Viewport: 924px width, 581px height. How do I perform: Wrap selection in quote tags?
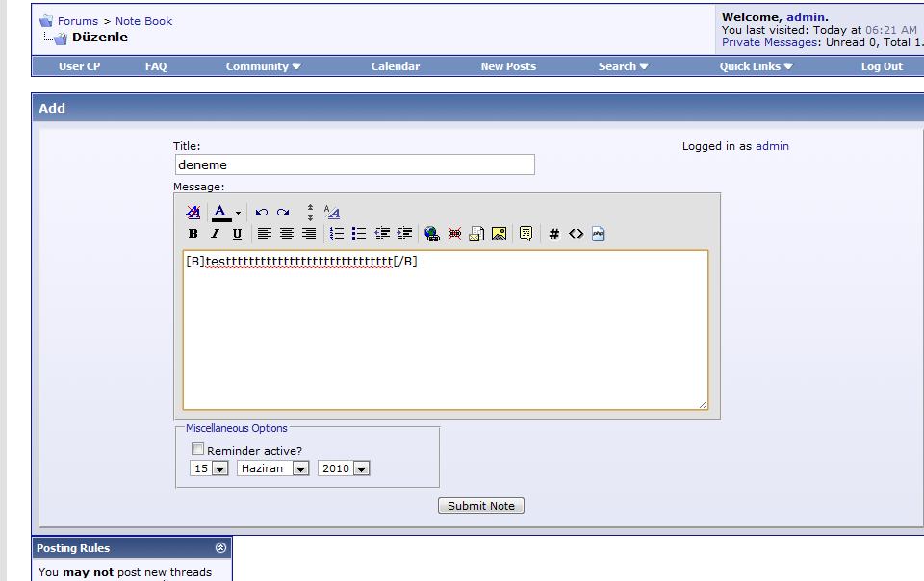526,234
